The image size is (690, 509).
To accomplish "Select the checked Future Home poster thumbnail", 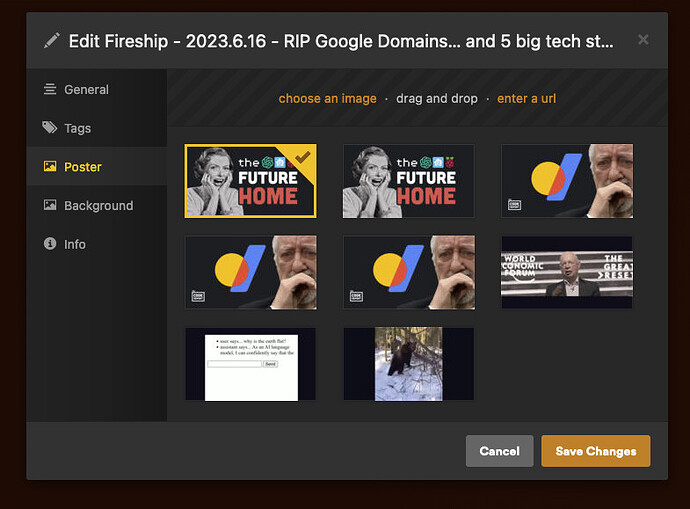I will tap(250, 181).
